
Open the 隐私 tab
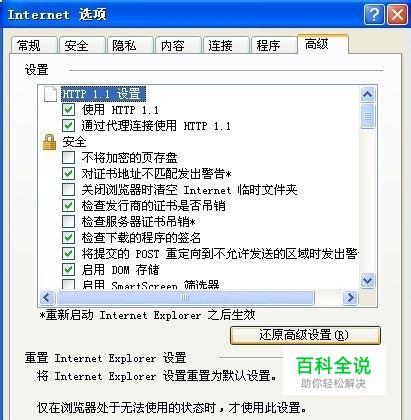(x=130, y=46)
